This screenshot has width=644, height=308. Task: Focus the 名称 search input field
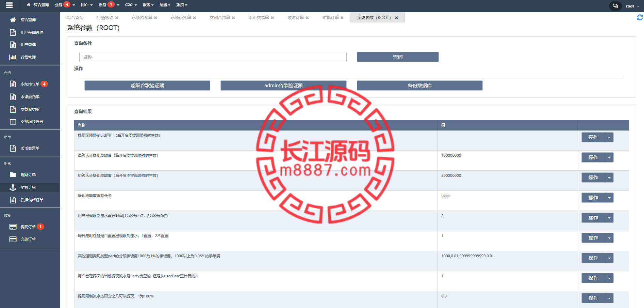coord(213,57)
